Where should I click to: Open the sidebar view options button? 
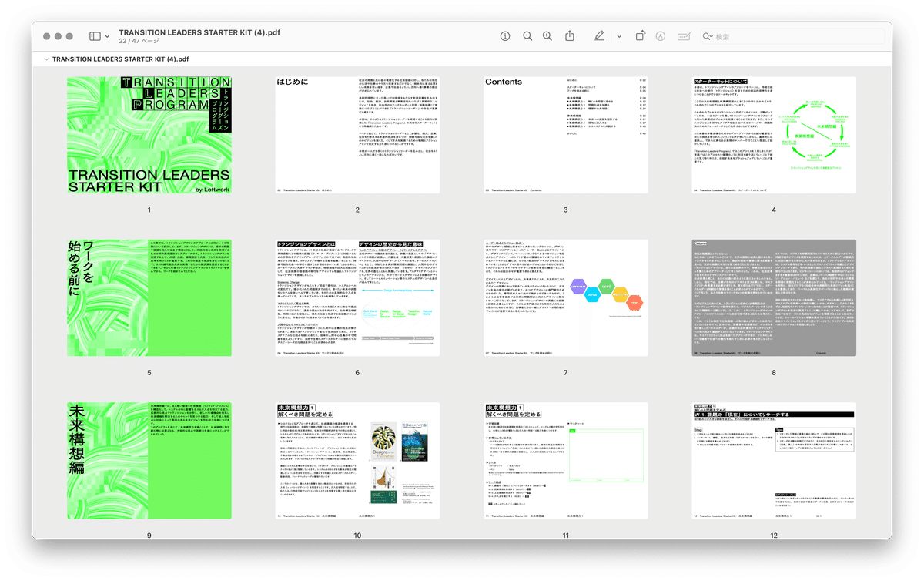(95, 36)
